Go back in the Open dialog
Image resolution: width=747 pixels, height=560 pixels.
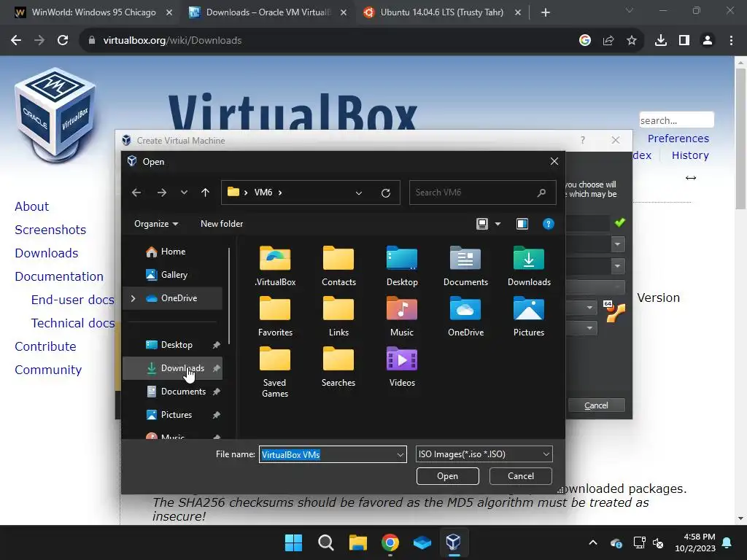coord(136,192)
